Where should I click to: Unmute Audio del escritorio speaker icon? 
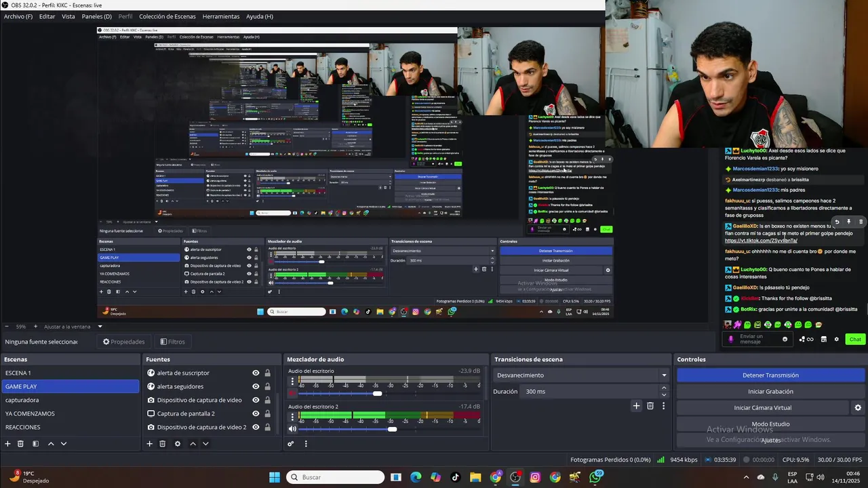point(292,393)
